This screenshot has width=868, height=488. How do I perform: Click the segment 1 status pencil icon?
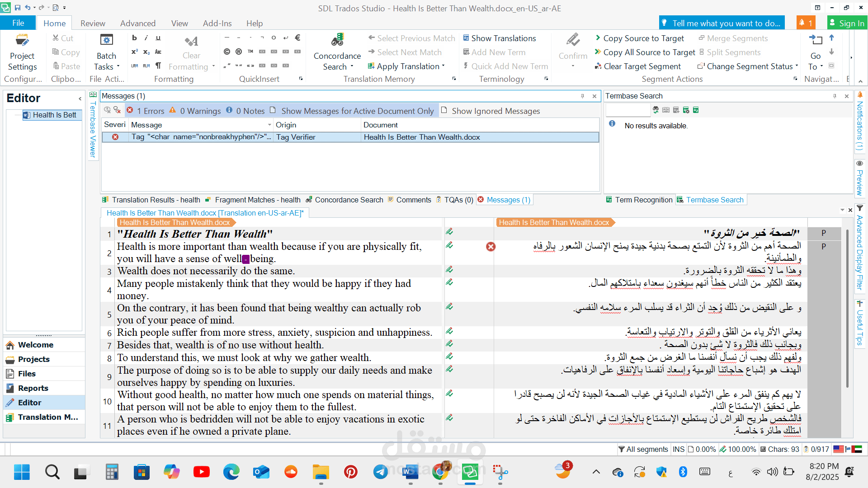click(449, 232)
